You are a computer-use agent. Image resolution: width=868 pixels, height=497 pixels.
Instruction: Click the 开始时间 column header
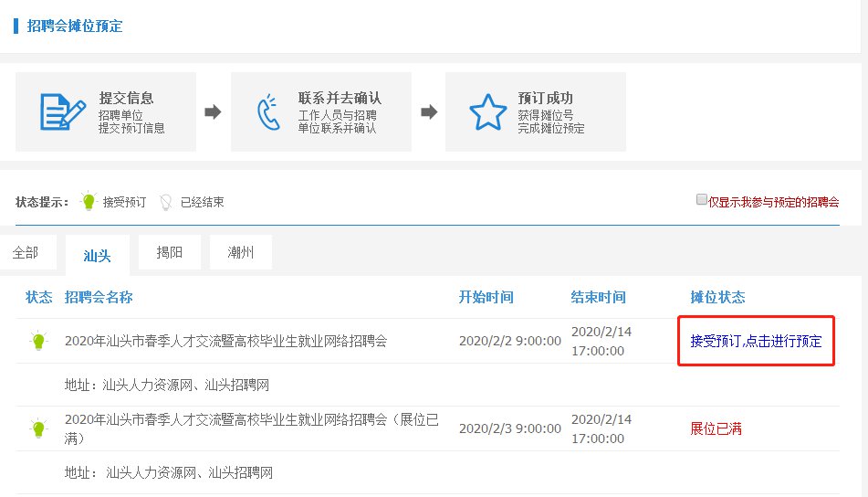coord(486,297)
